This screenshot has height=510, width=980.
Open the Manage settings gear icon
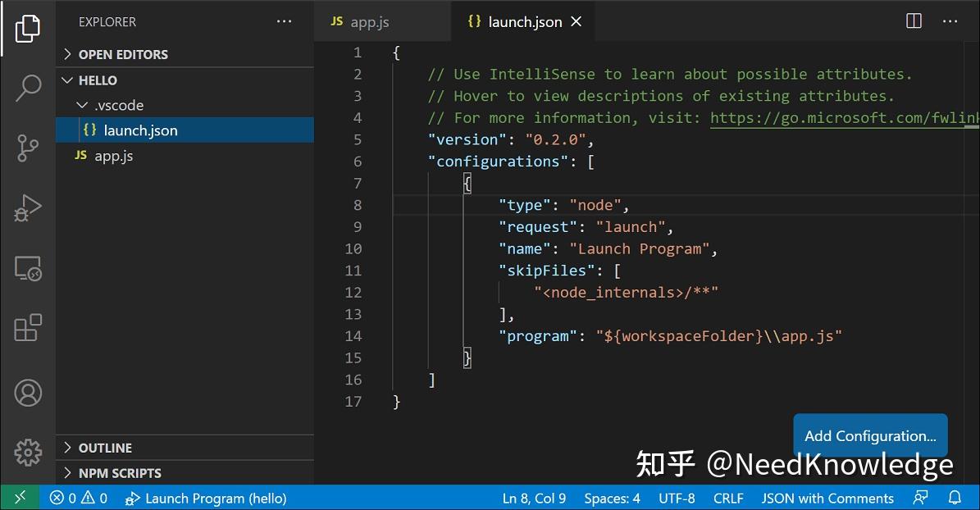pyautogui.click(x=28, y=452)
